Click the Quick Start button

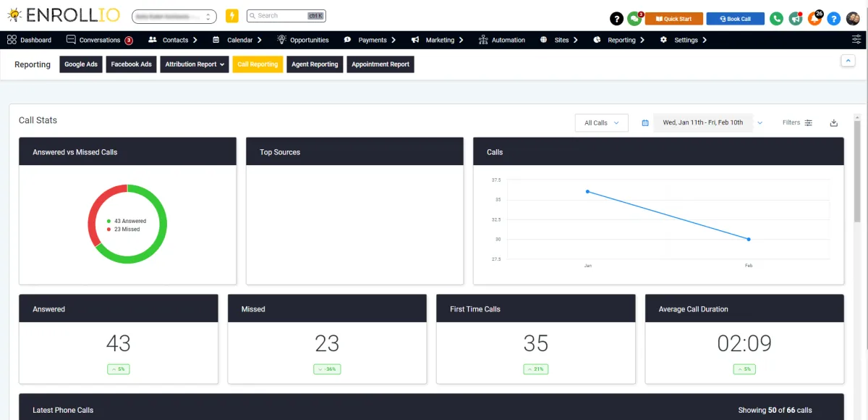[673, 19]
